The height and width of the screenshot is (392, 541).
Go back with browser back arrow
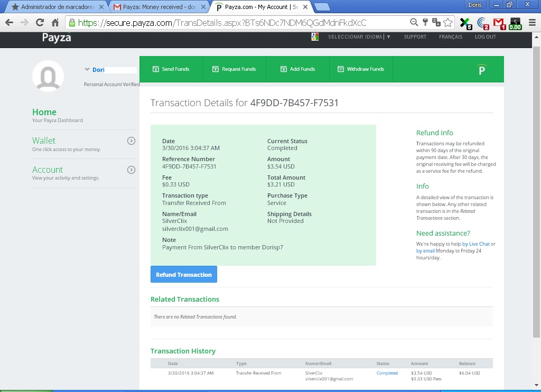click(10, 23)
